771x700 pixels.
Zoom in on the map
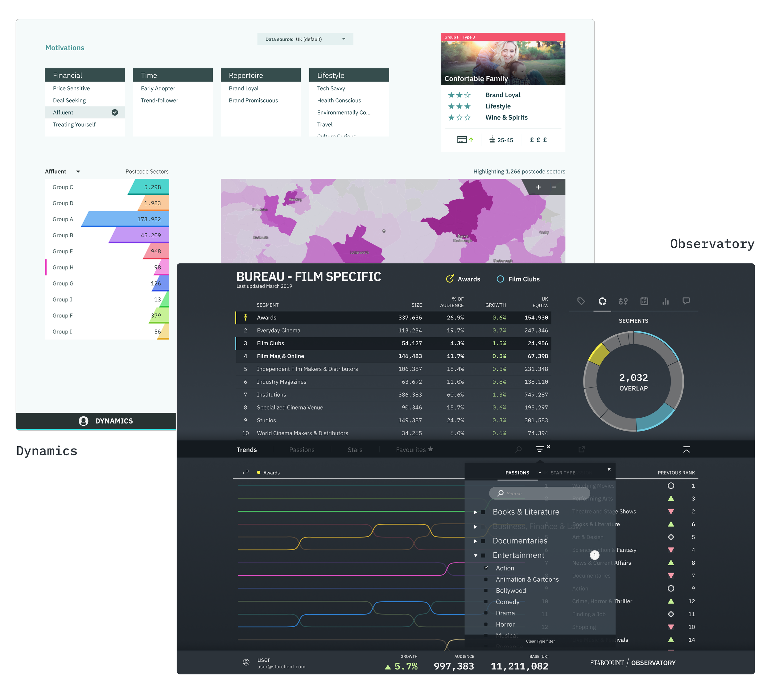tap(538, 187)
